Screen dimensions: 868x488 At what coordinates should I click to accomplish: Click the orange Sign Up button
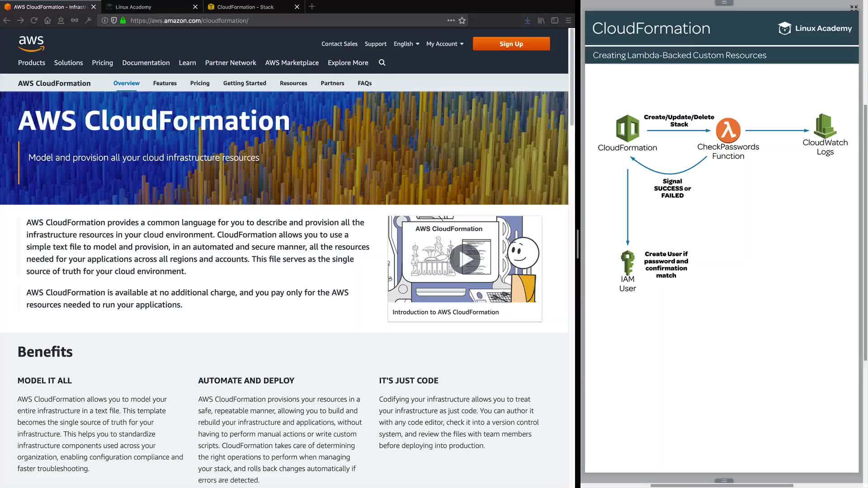(x=511, y=44)
